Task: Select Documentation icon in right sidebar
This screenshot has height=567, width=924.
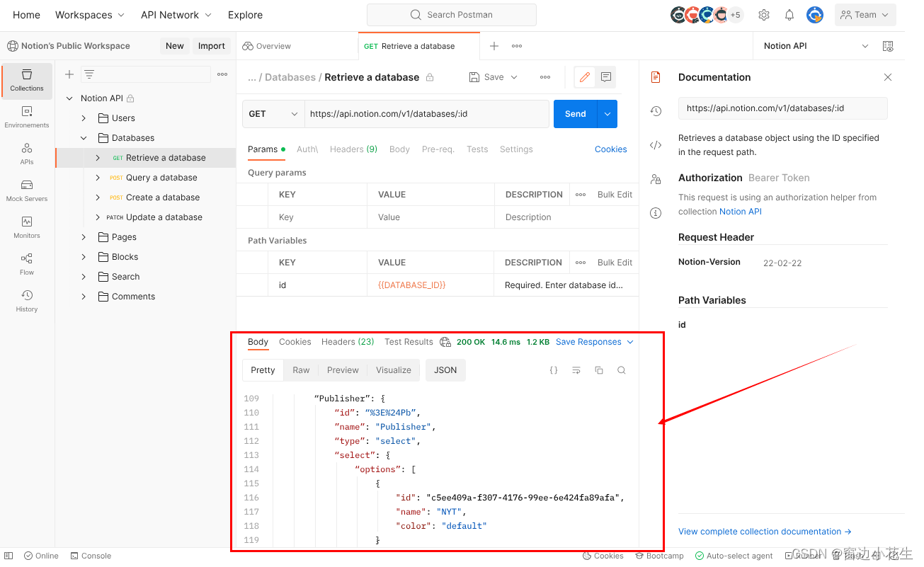Action: pyautogui.click(x=656, y=77)
